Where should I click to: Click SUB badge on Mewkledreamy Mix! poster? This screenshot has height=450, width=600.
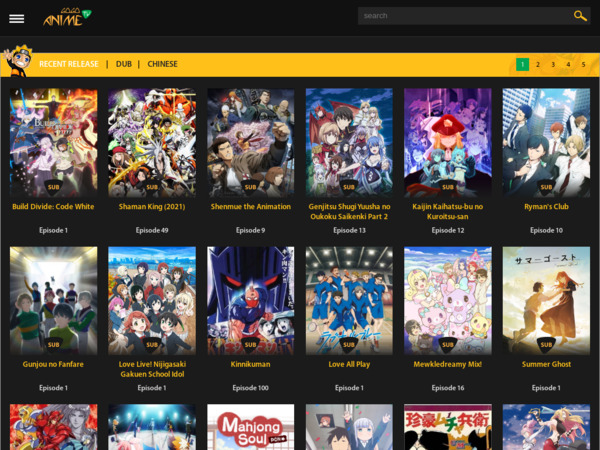[448, 345]
